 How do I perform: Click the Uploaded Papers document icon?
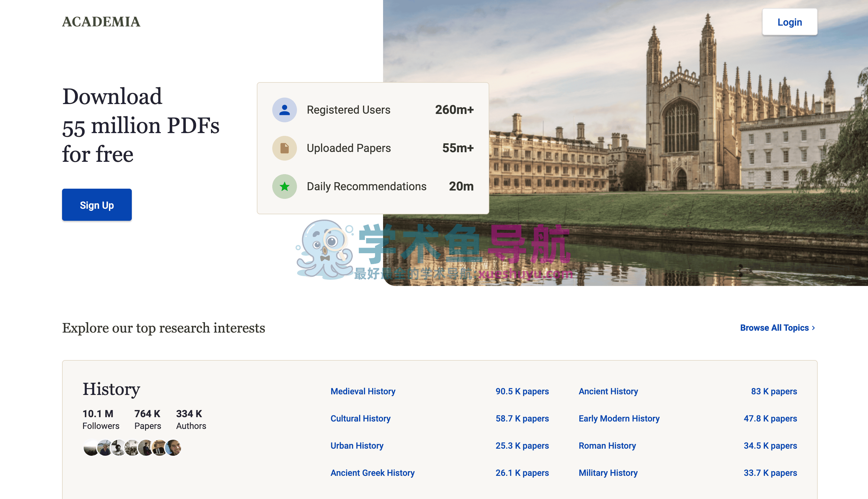click(x=284, y=148)
